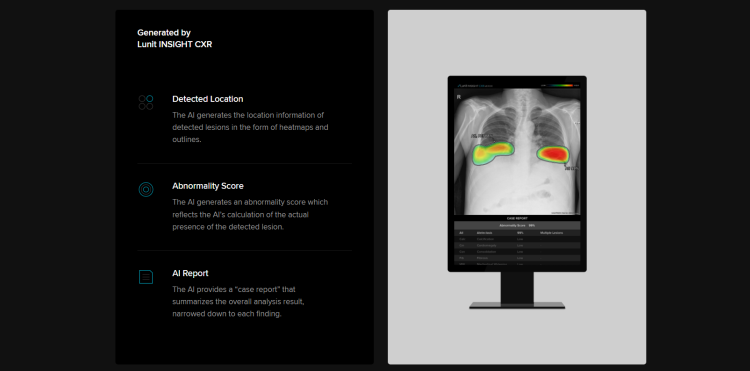The width and height of the screenshot is (750, 371).
Task: Click the Detected Location description text
Action: (250, 128)
